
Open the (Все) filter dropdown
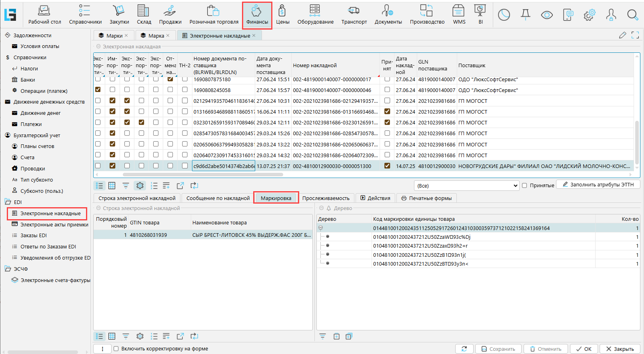tap(466, 186)
